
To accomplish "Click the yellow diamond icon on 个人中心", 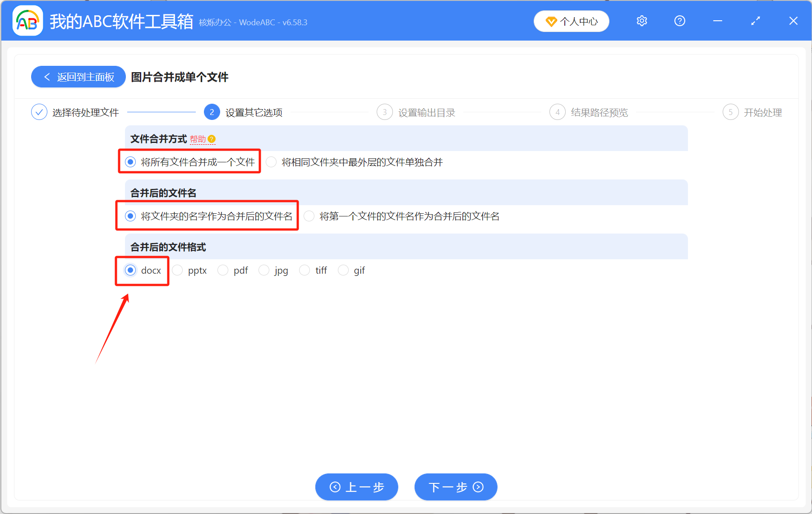I will coord(551,21).
